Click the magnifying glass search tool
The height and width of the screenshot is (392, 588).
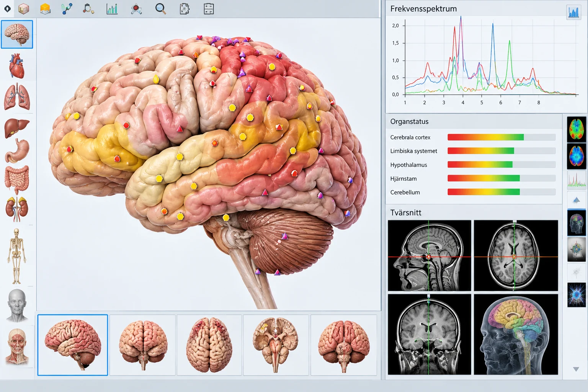[161, 9]
